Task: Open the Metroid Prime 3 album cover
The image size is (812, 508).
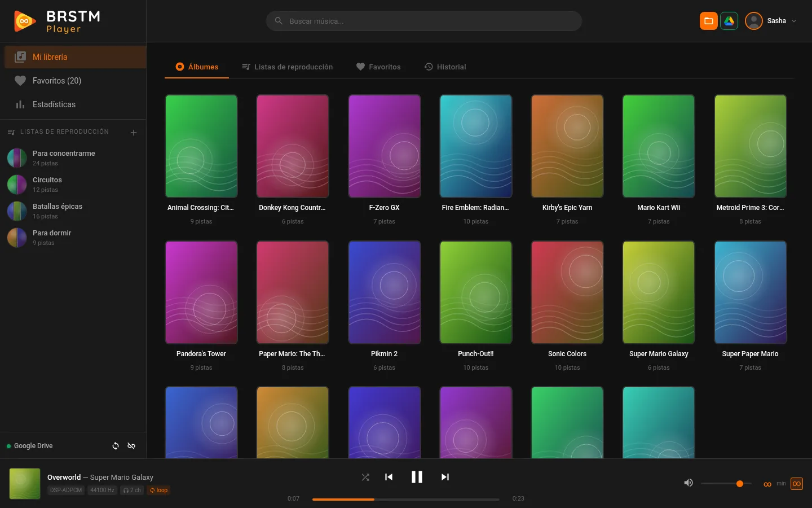Action: coord(751,146)
